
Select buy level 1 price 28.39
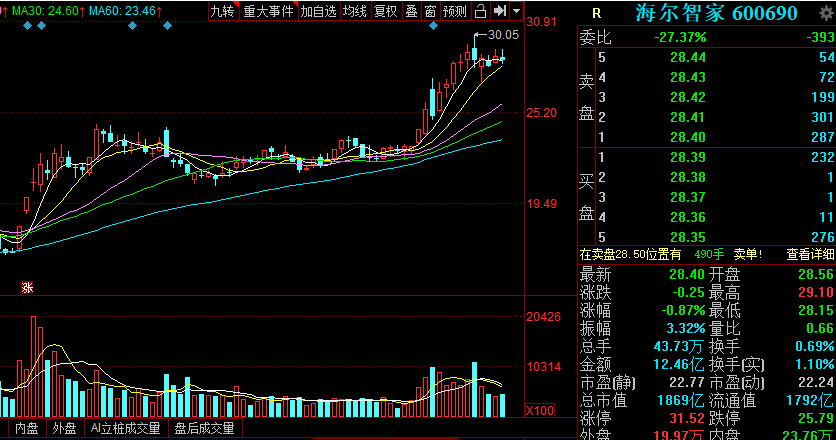pos(688,157)
